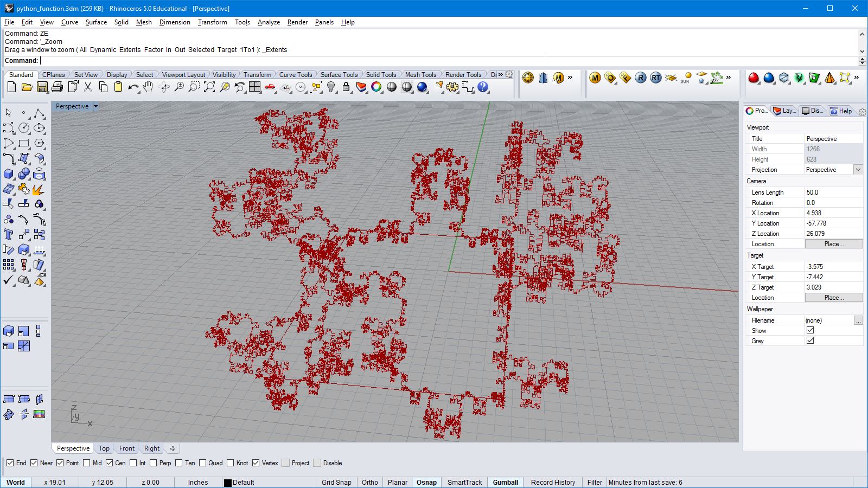Open the Analyze menu

click(x=269, y=22)
